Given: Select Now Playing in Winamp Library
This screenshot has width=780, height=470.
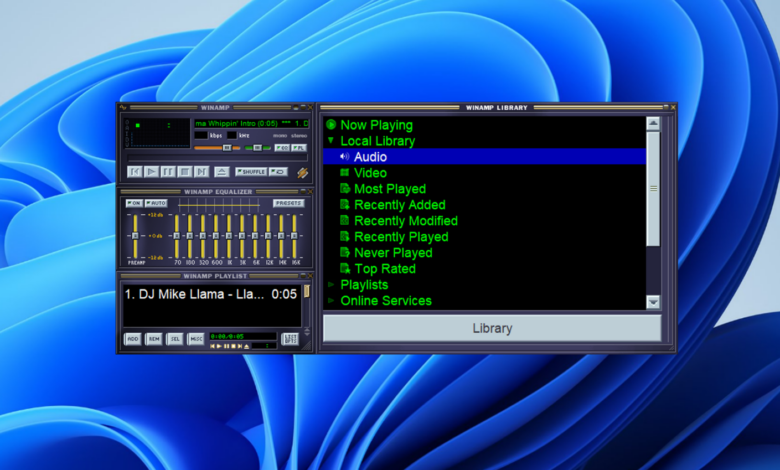Looking at the screenshot, I should (377, 125).
